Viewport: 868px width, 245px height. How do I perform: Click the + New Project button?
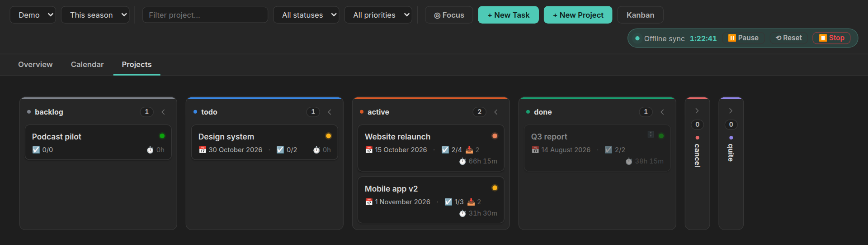(x=578, y=15)
